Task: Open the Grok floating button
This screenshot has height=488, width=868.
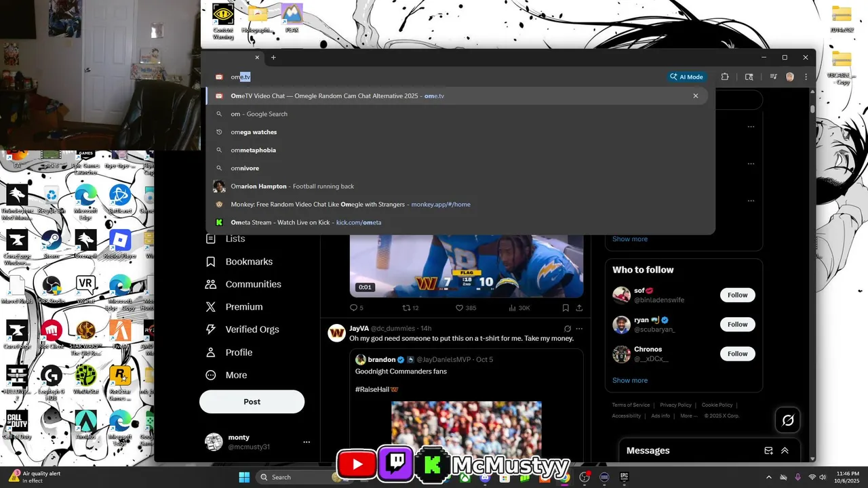Action: coord(788,420)
